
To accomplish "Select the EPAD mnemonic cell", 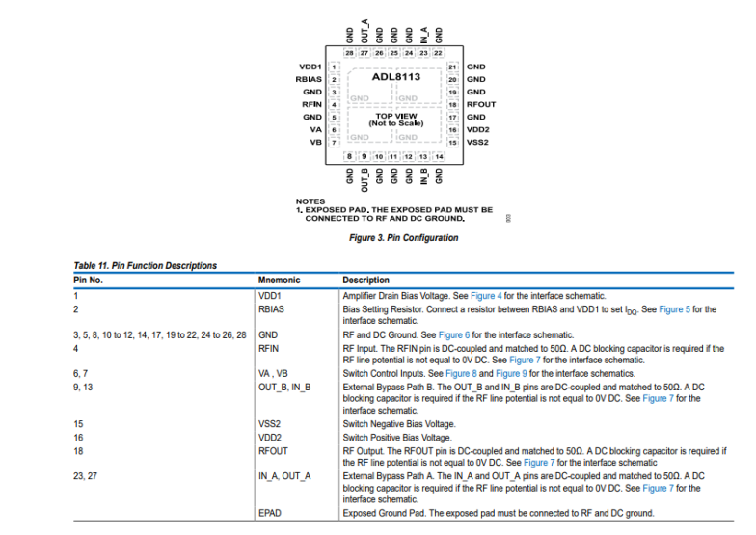I will pyautogui.click(x=270, y=513).
